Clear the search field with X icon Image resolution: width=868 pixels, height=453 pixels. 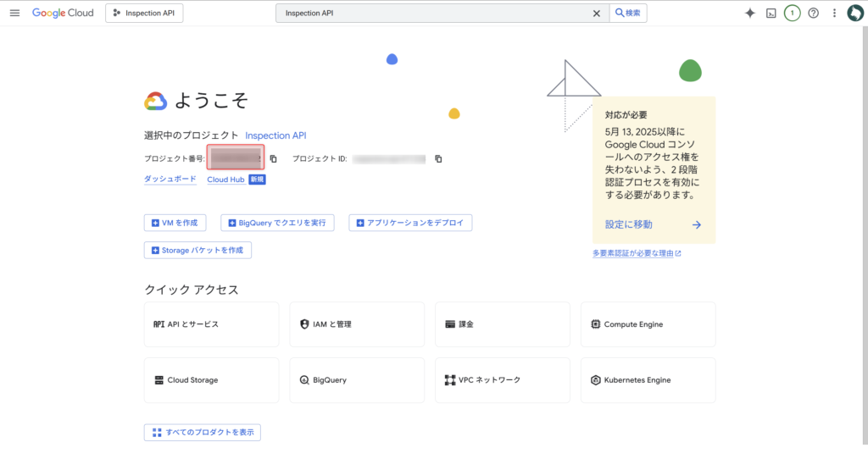(596, 14)
